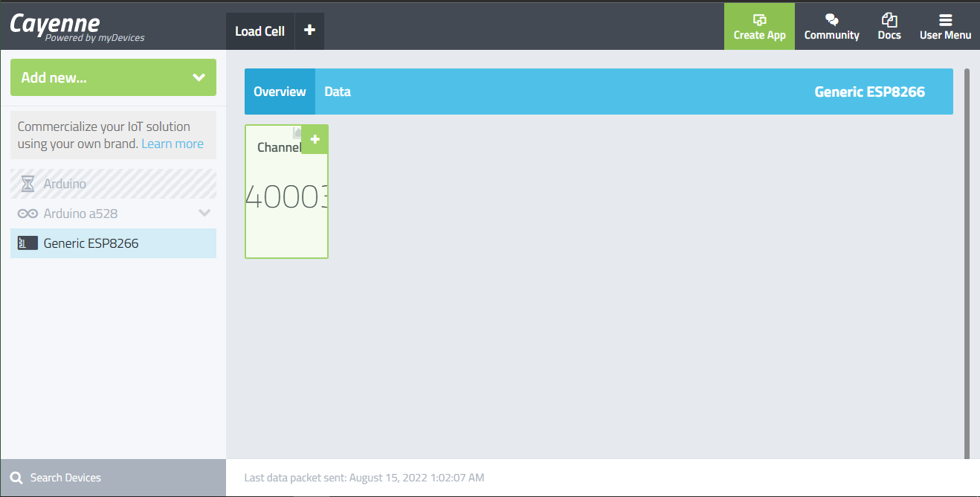Click the Generic ESP8266 board icon
Image resolution: width=980 pixels, height=497 pixels.
coord(28,243)
